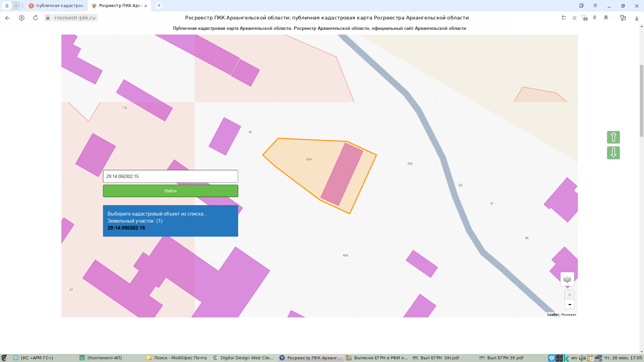Click the green down arrow button
Screen dimensions: 644x362
613,153
